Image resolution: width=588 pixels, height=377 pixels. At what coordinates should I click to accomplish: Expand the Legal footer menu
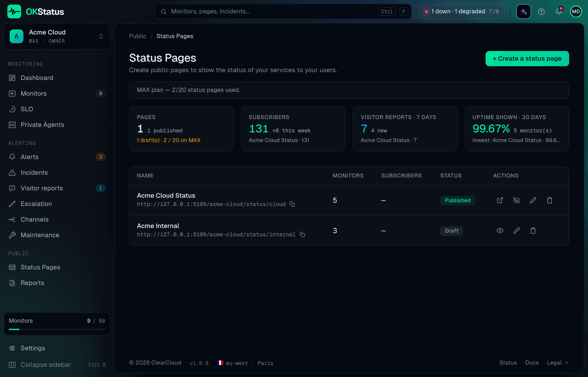pyautogui.click(x=557, y=363)
